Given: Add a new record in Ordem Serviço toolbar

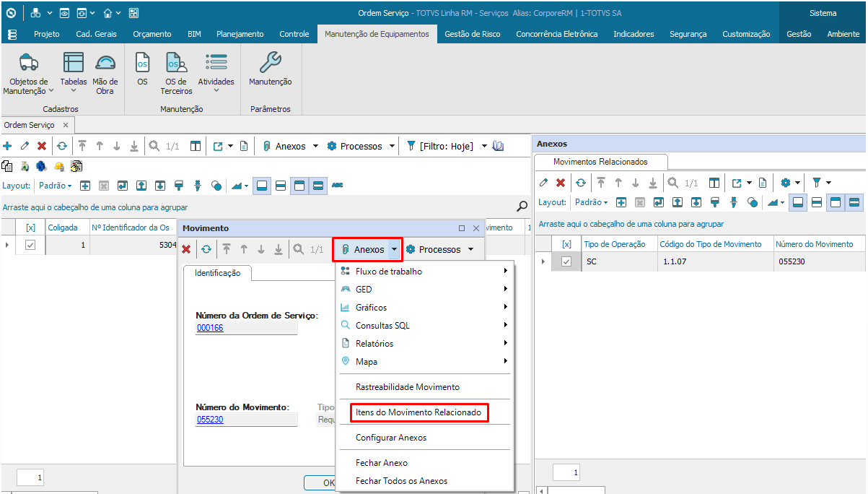Looking at the screenshot, I should coord(8,146).
